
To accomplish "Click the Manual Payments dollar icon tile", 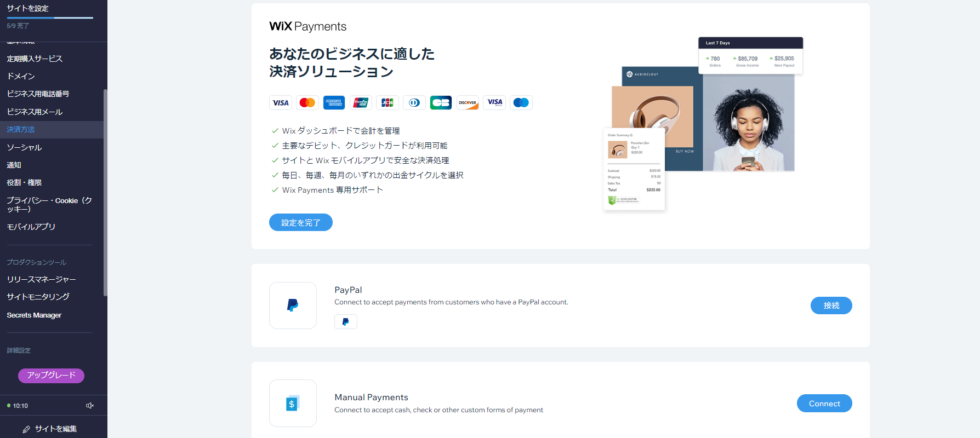I will click(293, 404).
